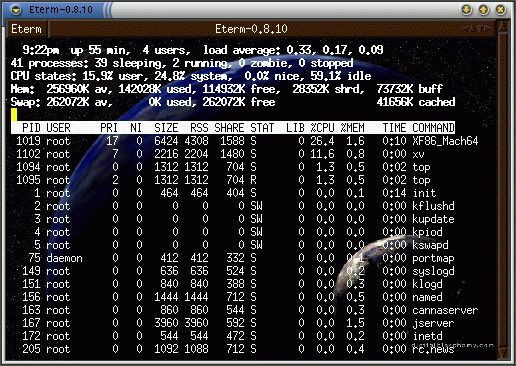Click the named command name
The image size is (516, 366).
pos(427,297)
